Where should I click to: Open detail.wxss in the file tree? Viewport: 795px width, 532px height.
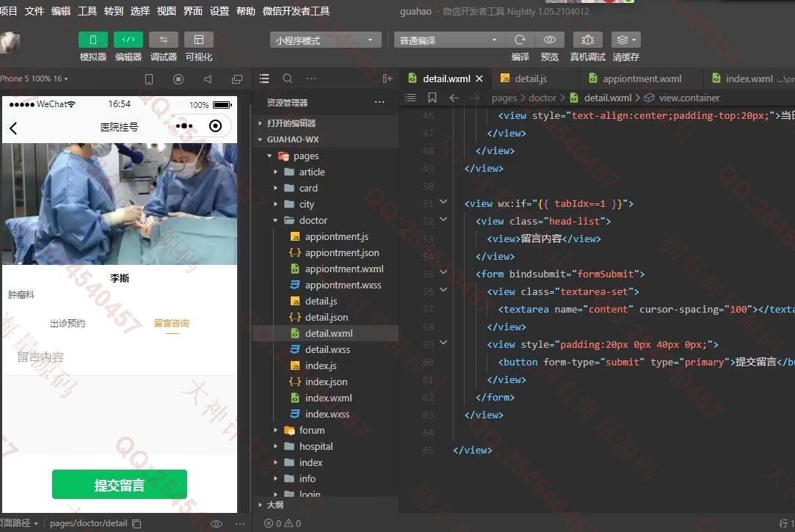(324, 349)
